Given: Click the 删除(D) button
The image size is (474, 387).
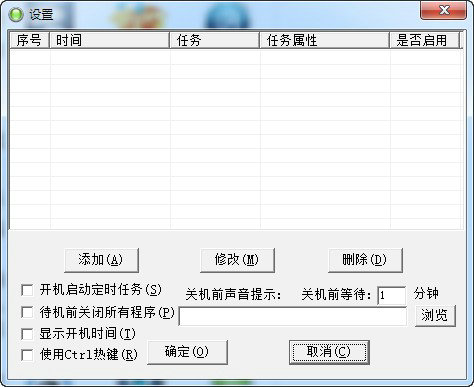Looking at the screenshot, I should [365, 260].
